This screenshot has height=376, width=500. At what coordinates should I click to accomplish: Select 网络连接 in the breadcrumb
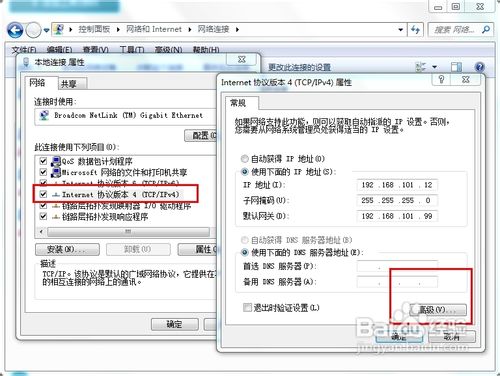(213, 29)
